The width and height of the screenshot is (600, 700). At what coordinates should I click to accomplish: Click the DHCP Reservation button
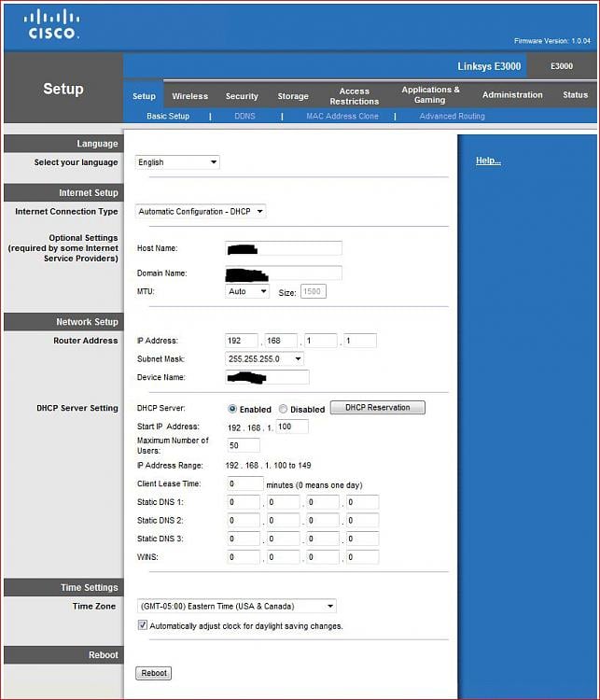tap(377, 407)
